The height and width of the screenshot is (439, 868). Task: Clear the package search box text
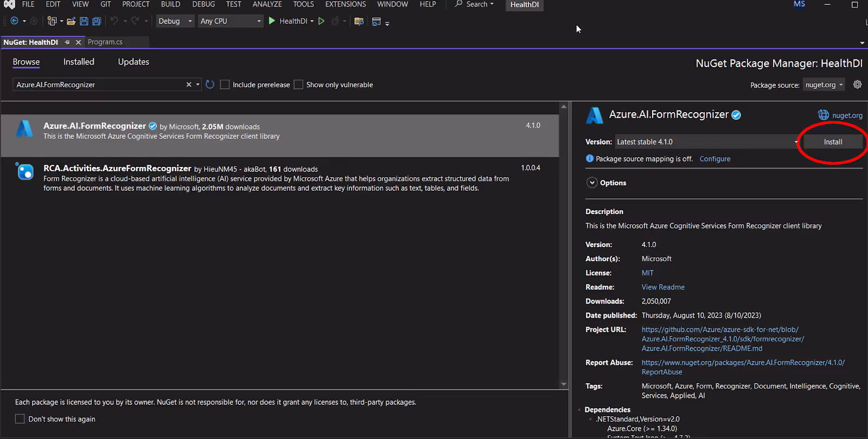189,85
